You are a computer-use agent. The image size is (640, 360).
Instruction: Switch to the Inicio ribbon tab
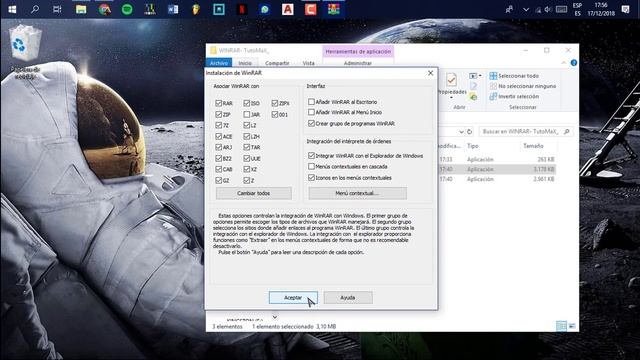point(245,63)
